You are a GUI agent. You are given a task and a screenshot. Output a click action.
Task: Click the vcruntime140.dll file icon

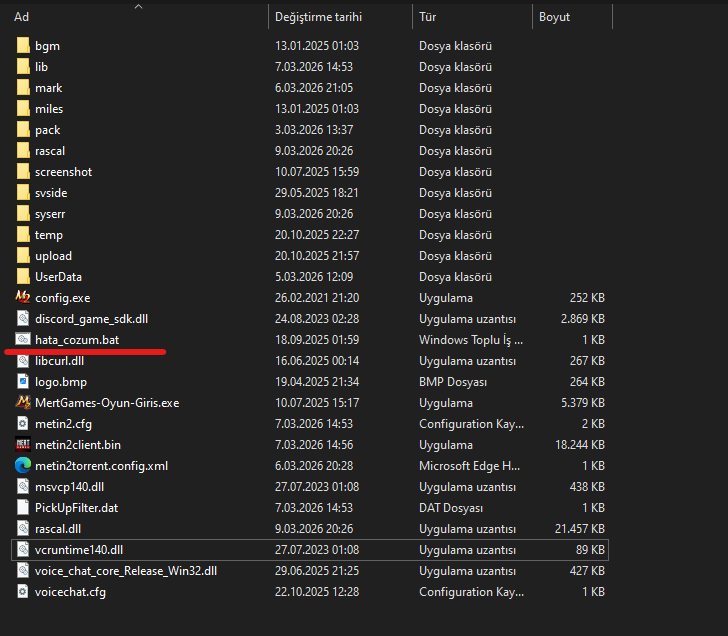pos(23,549)
